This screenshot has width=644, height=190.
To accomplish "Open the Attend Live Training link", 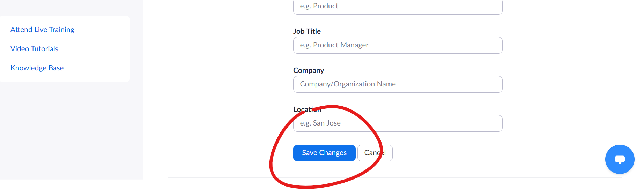I will click(42, 30).
